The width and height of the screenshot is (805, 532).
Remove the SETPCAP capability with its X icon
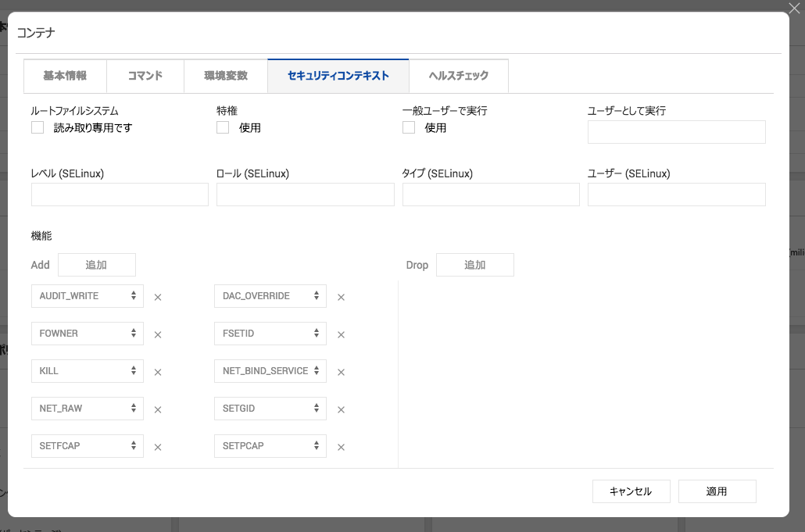(x=341, y=447)
